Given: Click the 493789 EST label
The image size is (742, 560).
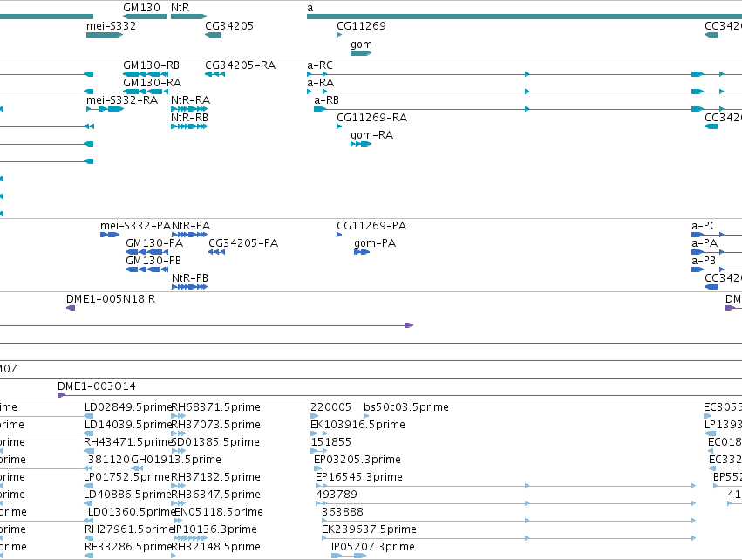Looking at the screenshot, I should tap(337, 495).
